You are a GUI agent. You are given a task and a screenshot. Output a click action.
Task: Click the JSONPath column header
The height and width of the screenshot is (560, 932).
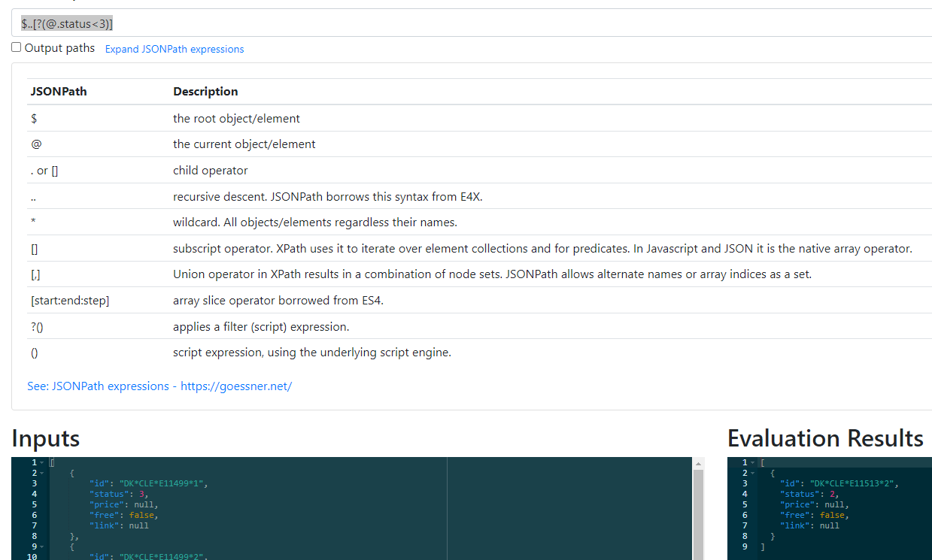pos(59,91)
